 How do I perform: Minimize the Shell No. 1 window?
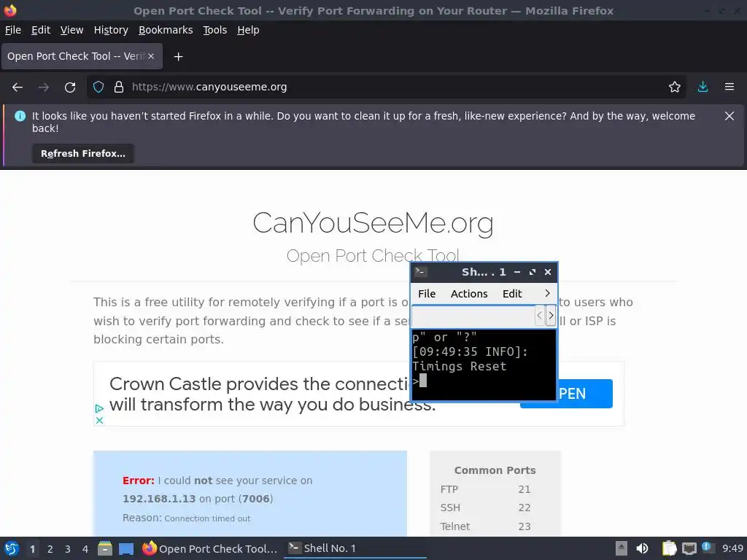coord(517,272)
